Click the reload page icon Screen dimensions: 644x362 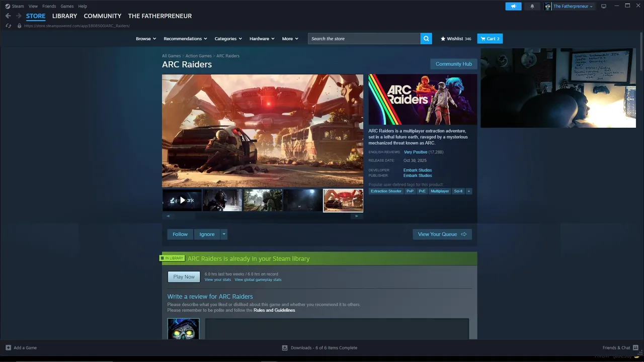click(x=9, y=26)
